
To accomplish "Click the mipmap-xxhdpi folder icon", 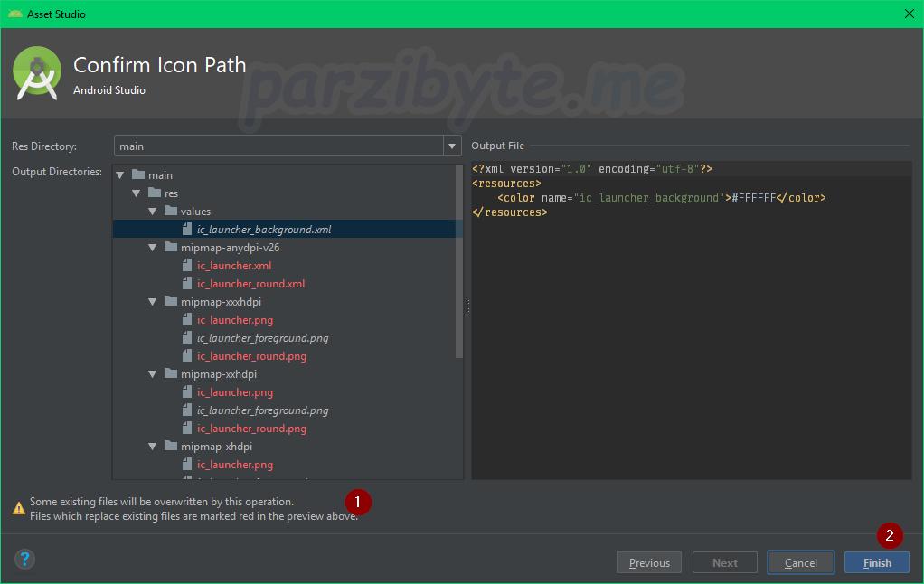I will point(170,374).
